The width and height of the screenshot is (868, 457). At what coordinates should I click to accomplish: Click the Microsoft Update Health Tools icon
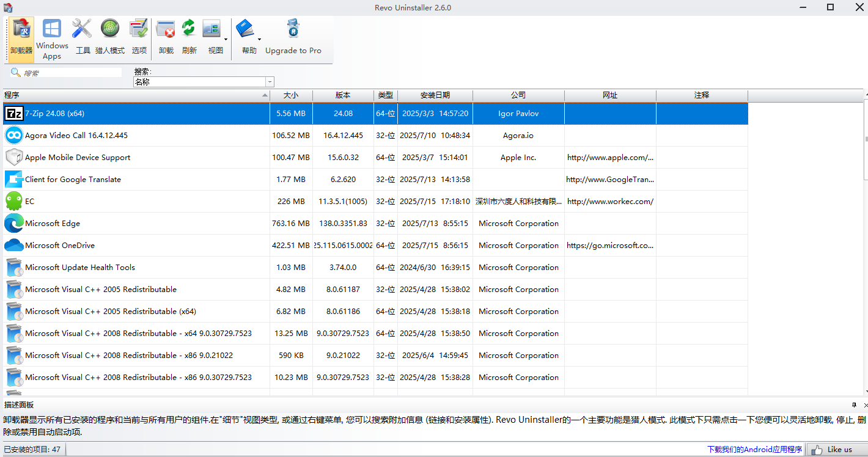click(x=13, y=268)
